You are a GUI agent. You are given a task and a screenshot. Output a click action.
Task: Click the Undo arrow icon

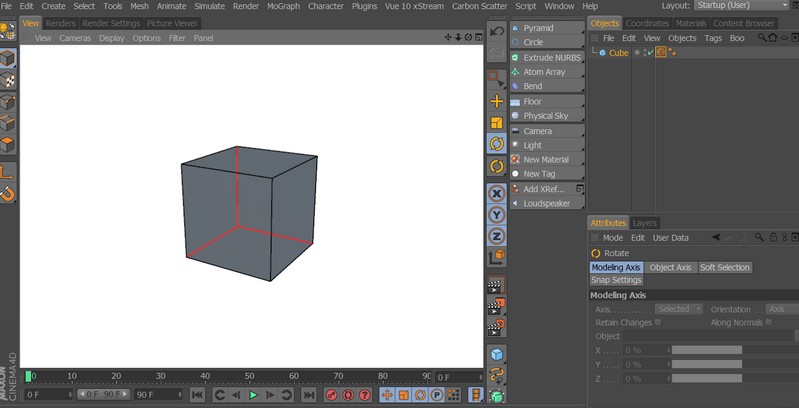tap(496, 32)
